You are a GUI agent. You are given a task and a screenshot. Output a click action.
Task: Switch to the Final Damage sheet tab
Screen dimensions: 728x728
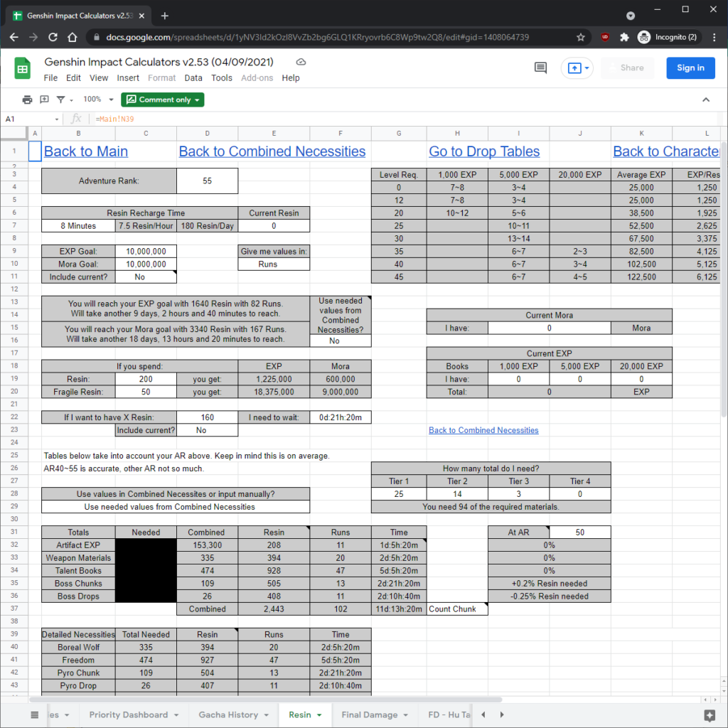pos(370,714)
